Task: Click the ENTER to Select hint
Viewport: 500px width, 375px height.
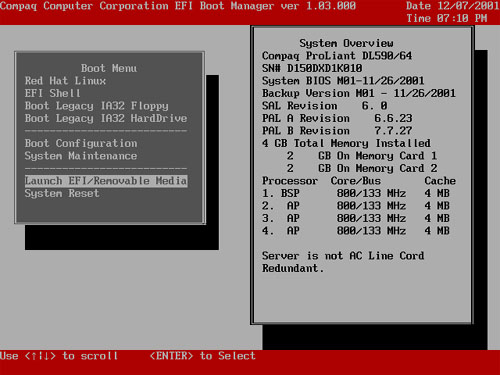Action: tap(203, 356)
